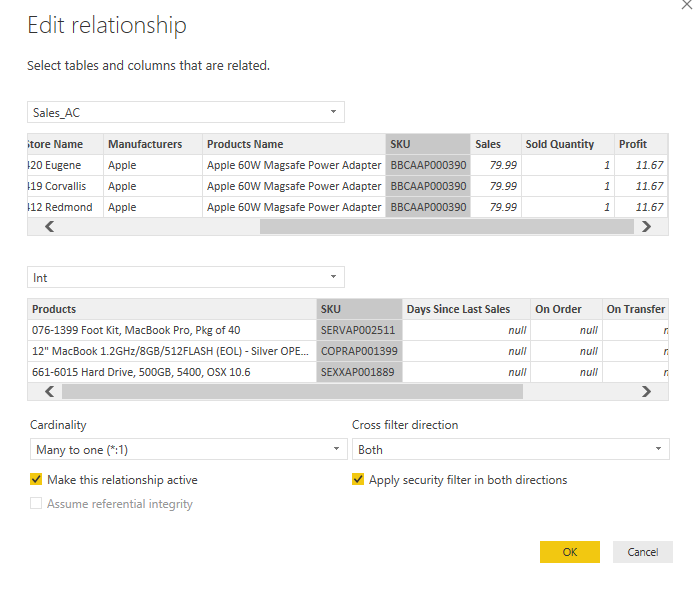
Task: Click SKU cell SERVAP002511
Action: pyautogui.click(x=359, y=330)
